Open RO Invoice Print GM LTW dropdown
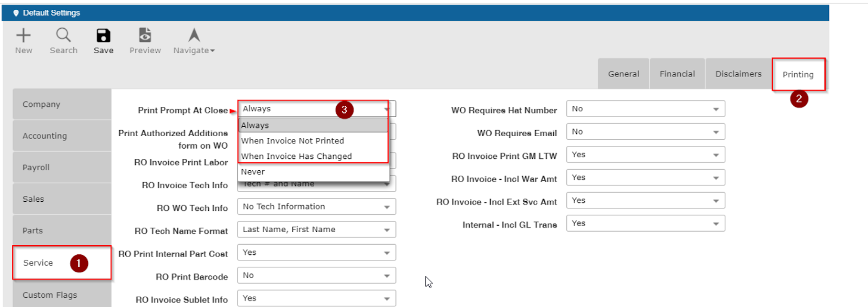The image size is (868, 307). point(646,155)
